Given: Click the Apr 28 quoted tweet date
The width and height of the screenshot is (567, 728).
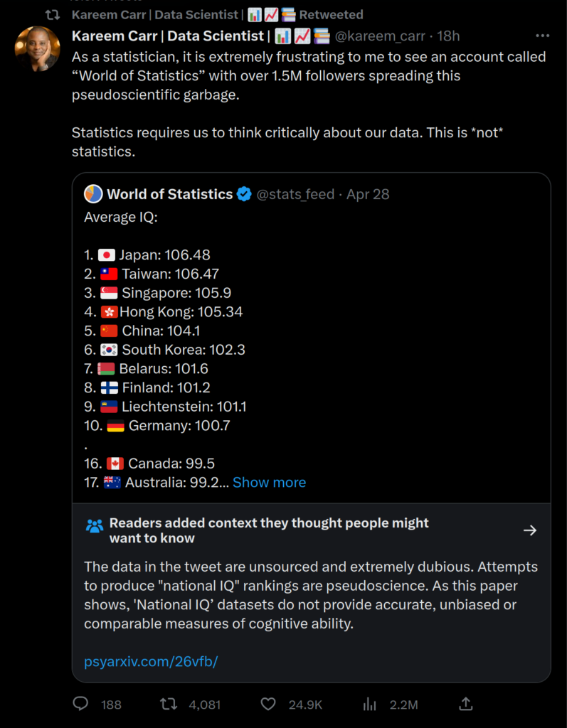Looking at the screenshot, I should pyautogui.click(x=368, y=194).
